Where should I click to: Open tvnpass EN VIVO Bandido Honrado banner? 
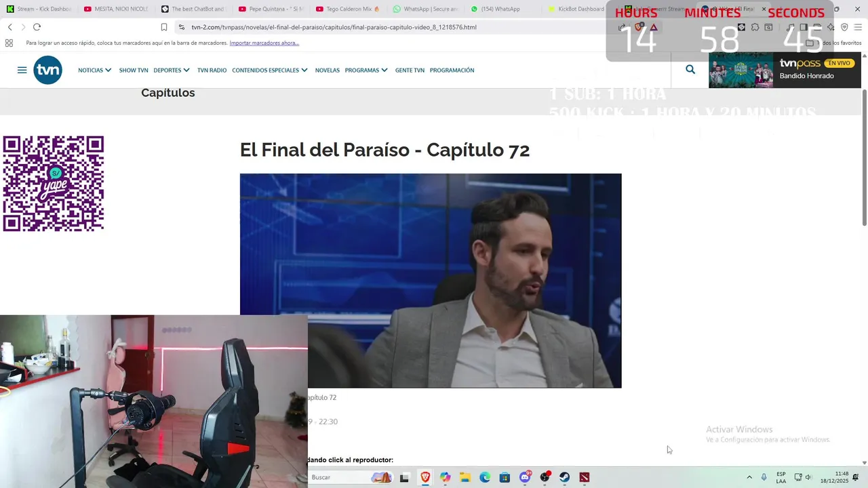pos(785,70)
